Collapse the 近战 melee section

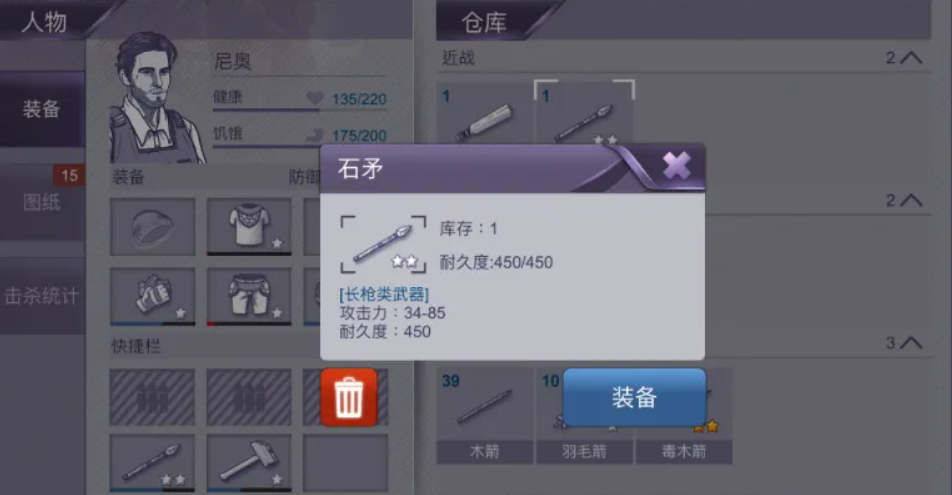click(911, 58)
